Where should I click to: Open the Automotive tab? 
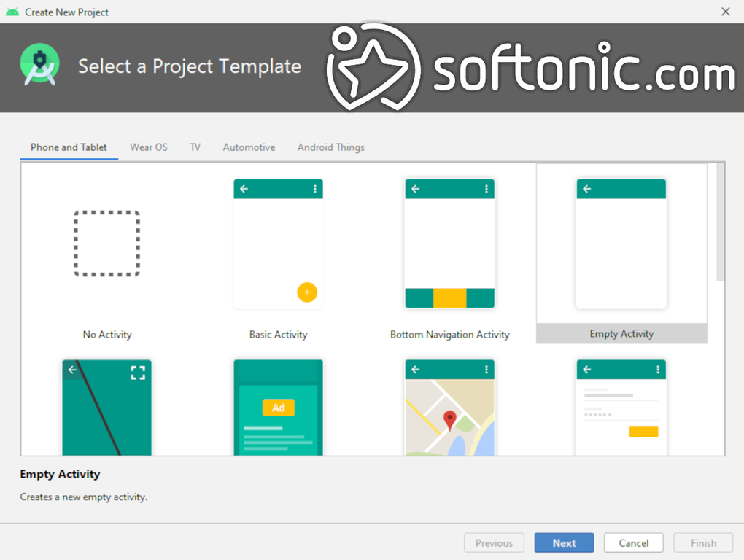[249, 147]
